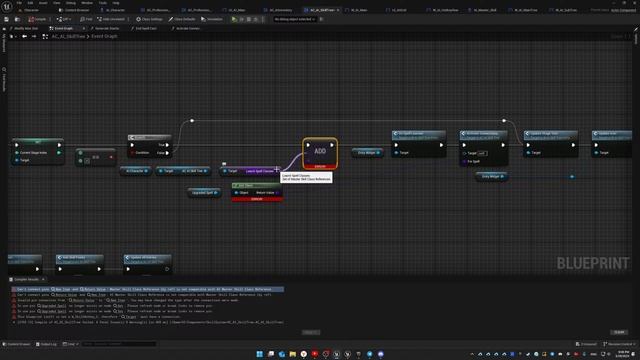Open the Debug menu
This screenshot has height=360, width=640.
[71, 3]
